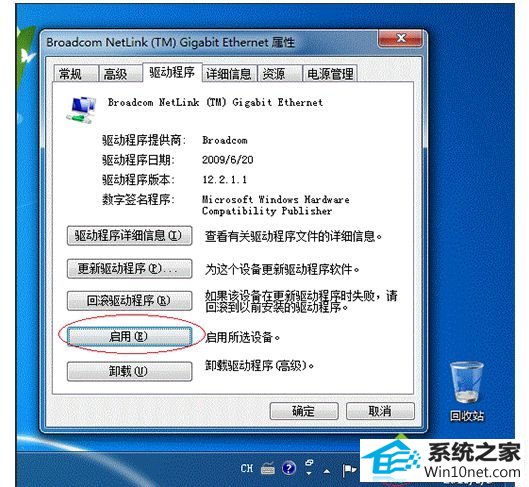
Task: Click the dialog title bar text
Action: click(x=170, y=42)
